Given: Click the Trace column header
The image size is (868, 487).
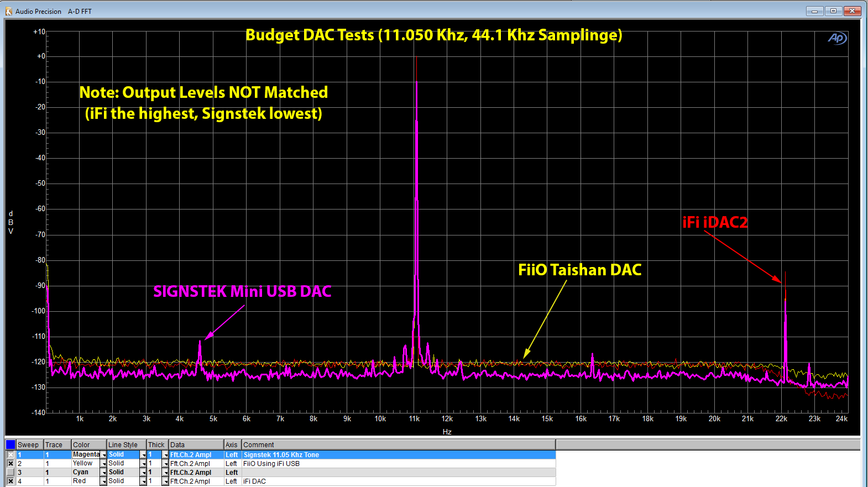Looking at the screenshot, I should click(57, 444).
